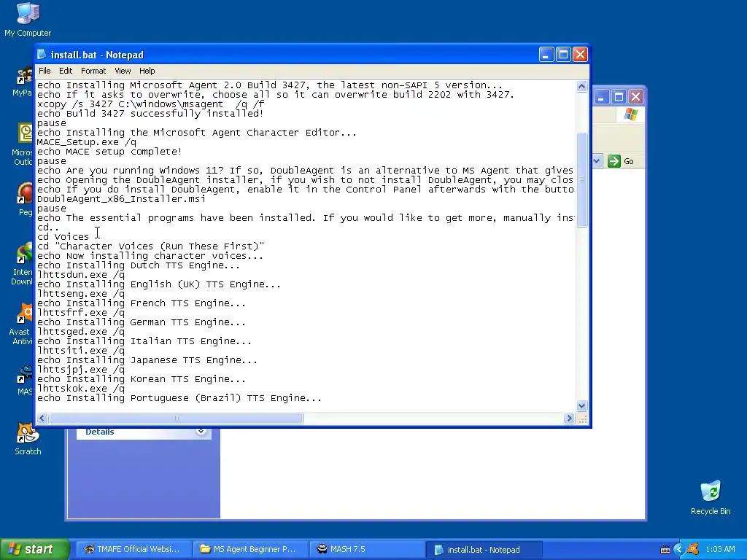The width and height of the screenshot is (747, 560).
Task: Click the line 'lhttsged.exe /q'
Action: point(81,332)
